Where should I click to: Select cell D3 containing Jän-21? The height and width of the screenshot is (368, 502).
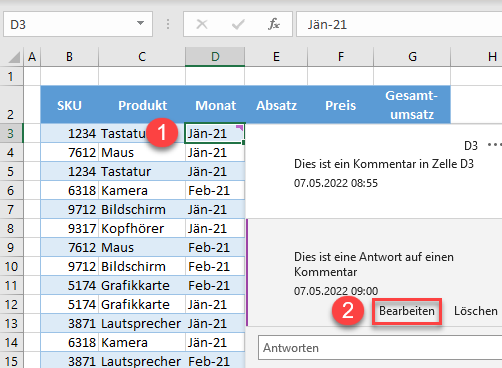215,133
